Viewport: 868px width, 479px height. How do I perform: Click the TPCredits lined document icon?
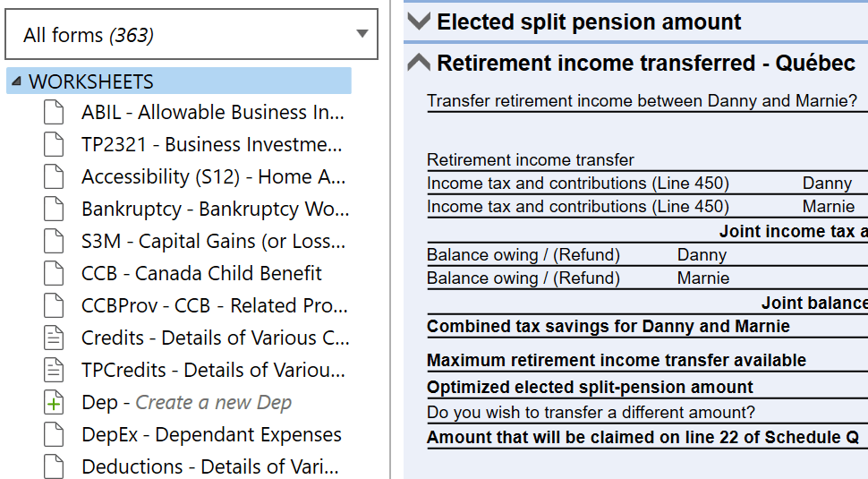pyautogui.click(x=54, y=370)
